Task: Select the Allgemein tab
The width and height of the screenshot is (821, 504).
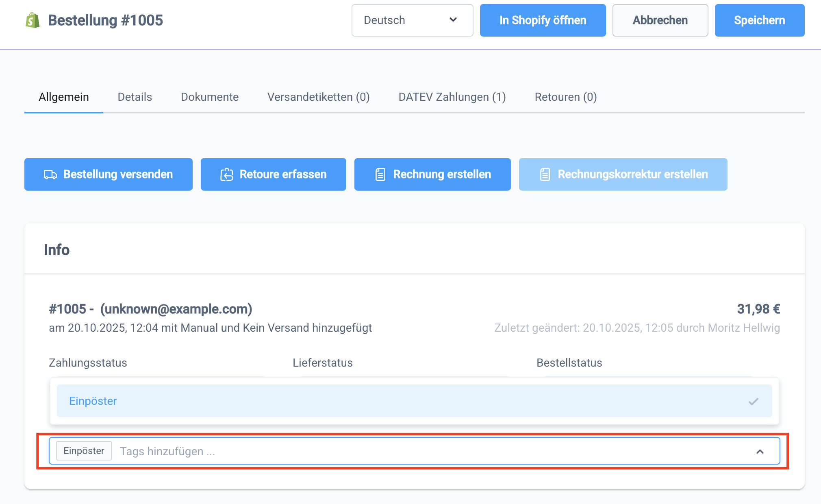Action: click(x=64, y=97)
